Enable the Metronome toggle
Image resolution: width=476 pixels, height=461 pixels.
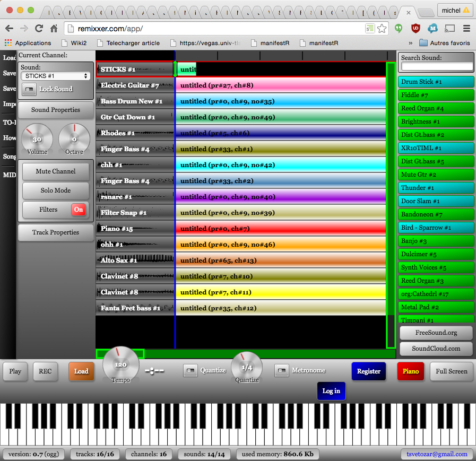click(282, 370)
